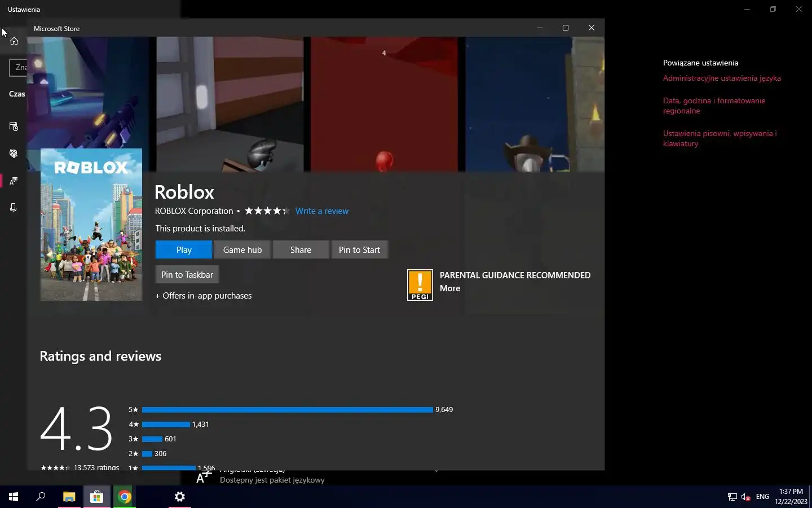Click the 1,431 four-star count
The height and width of the screenshot is (508, 812).
(x=201, y=424)
